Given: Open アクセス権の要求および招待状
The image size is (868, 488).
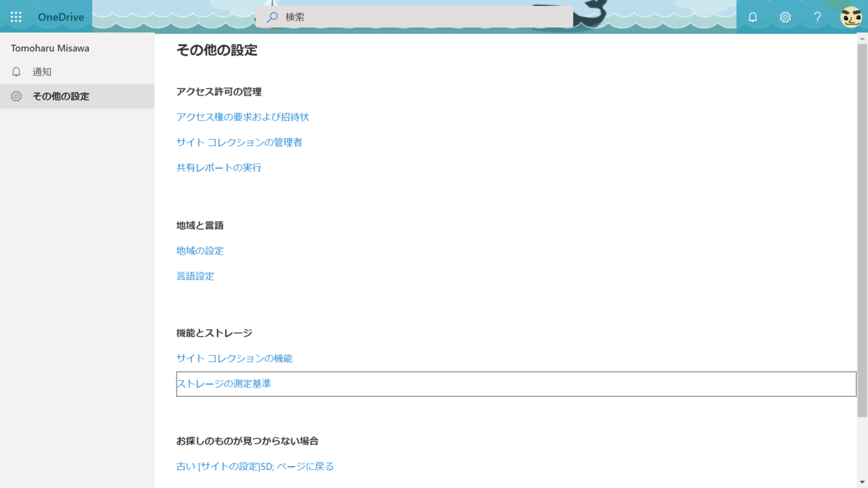Looking at the screenshot, I should pos(243,117).
